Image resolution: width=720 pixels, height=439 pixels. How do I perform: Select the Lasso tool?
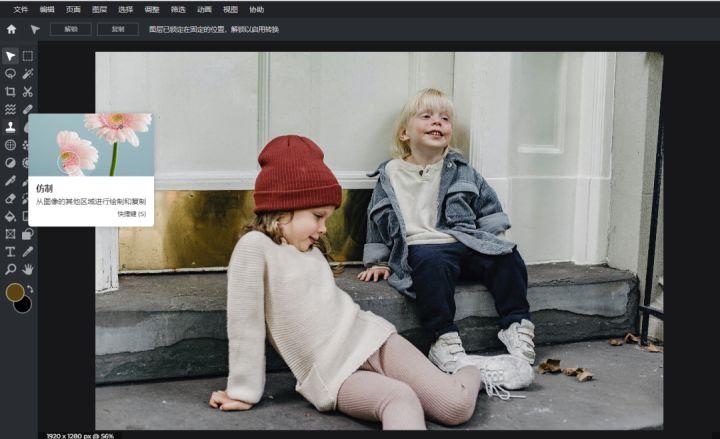10,73
